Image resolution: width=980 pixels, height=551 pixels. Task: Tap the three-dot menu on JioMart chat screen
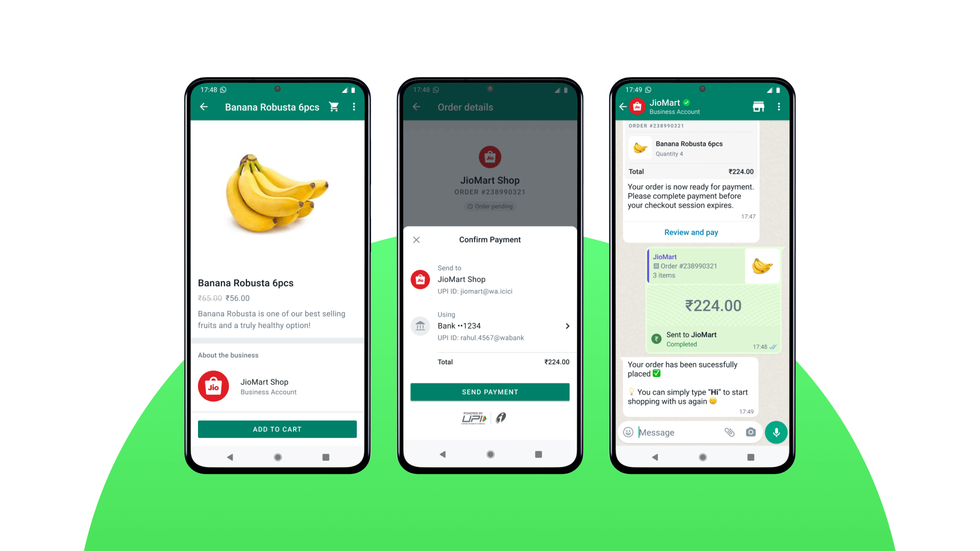[x=779, y=106]
